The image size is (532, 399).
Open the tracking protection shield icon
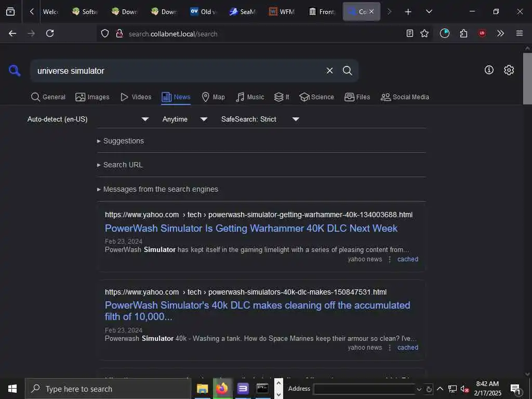click(105, 34)
